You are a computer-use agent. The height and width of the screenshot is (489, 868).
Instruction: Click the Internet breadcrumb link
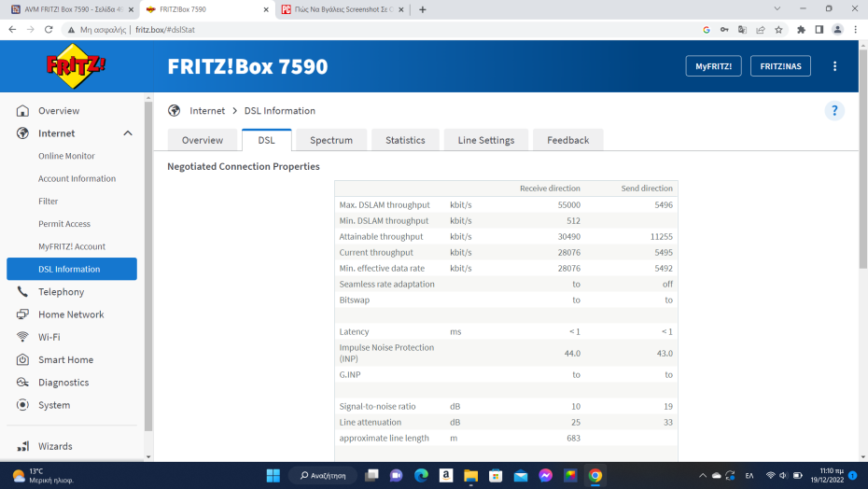point(207,111)
